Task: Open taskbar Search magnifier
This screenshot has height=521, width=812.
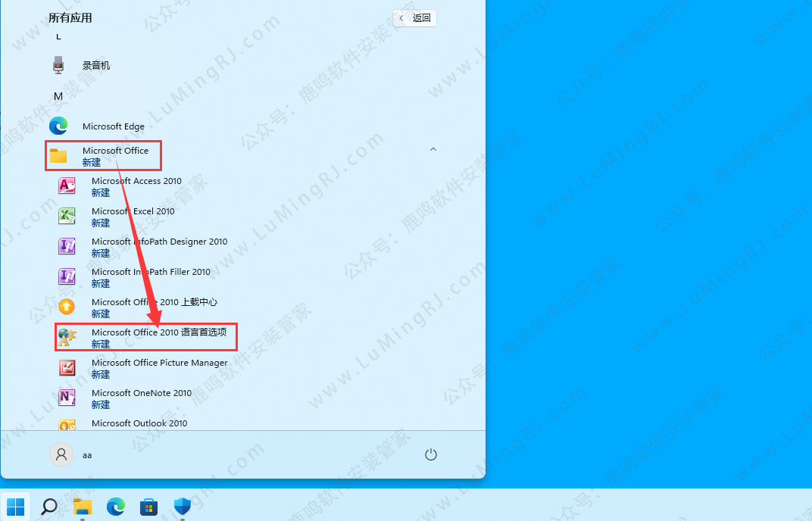Action: [x=49, y=506]
